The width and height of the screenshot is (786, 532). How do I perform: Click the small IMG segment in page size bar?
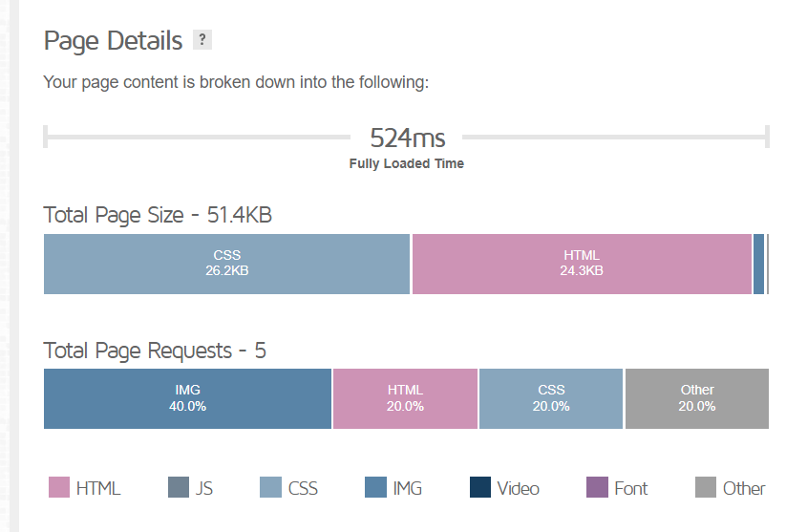click(759, 264)
